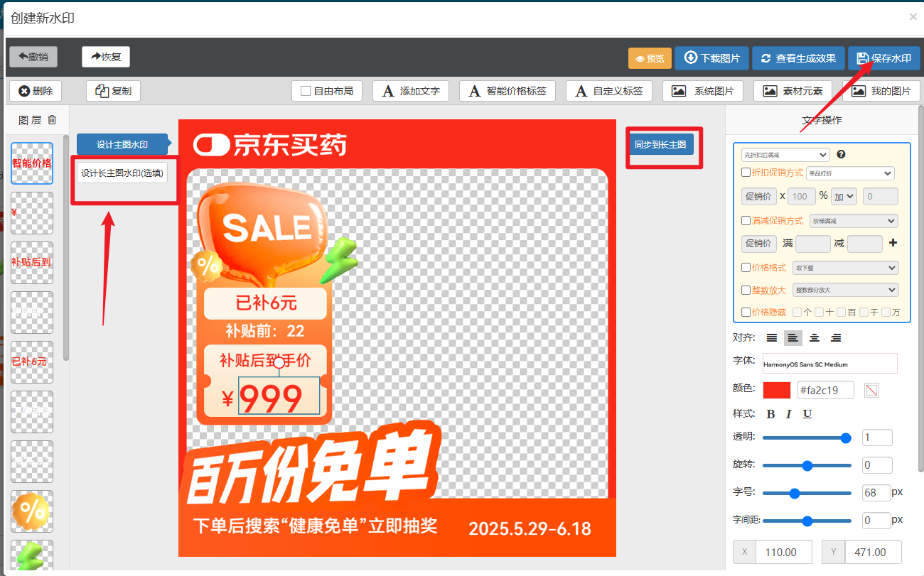The width and height of the screenshot is (924, 576).
Task: Check the 个 digit checkbox
Action: click(797, 312)
